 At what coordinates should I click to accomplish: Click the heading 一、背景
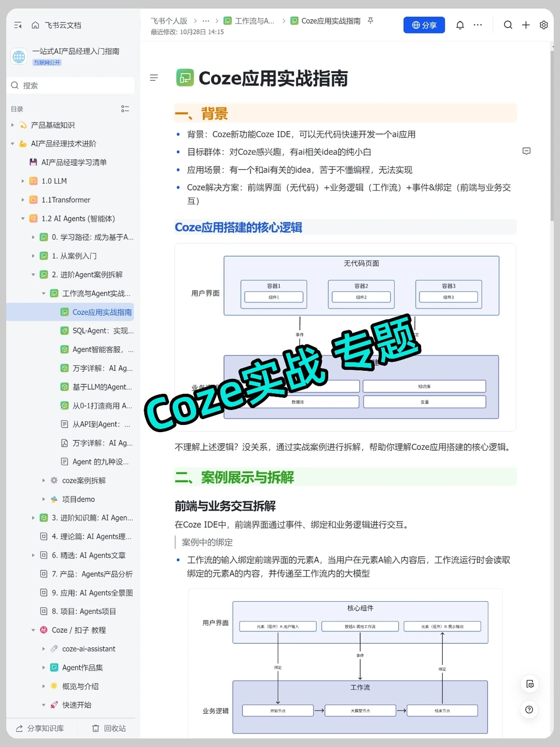(x=201, y=113)
